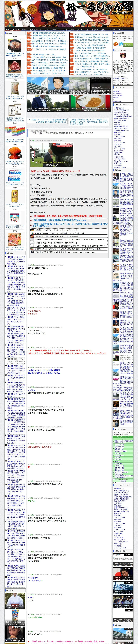This screenshot has width=138, height=644.
Task: Open the blue Twitter bird icon
Action: pos(121,44)
